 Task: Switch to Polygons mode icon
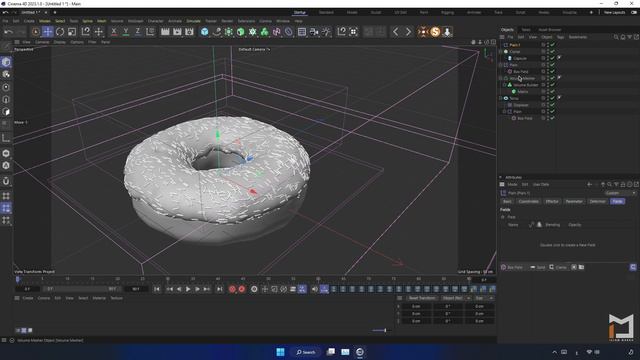pyautogui.click(x=6, y=111)
